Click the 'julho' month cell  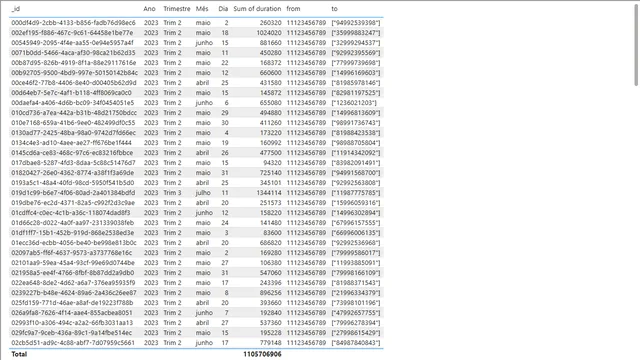[x=203, y=193]
